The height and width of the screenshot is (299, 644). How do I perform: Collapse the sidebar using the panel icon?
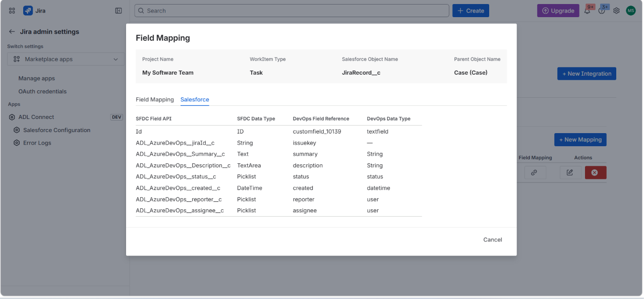(119, 11)
